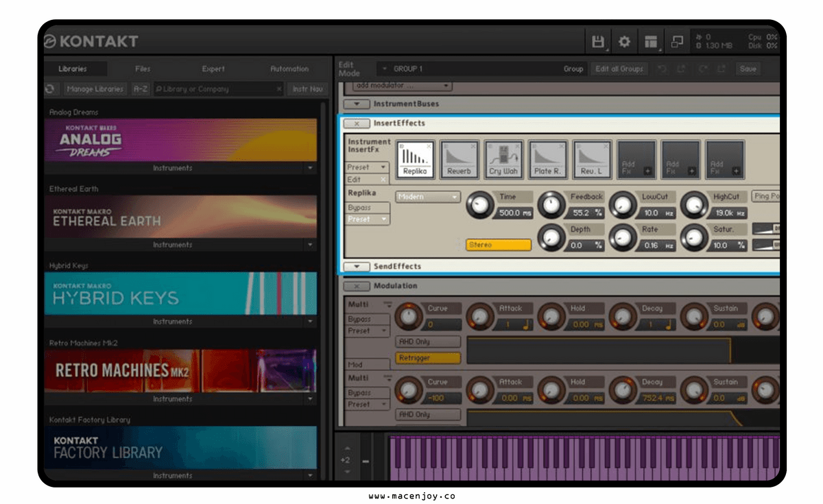Click the undo arrow in edit toolbar
This screenshot has height=504, width=823.
pyautogui.click(x=662, y=69)
